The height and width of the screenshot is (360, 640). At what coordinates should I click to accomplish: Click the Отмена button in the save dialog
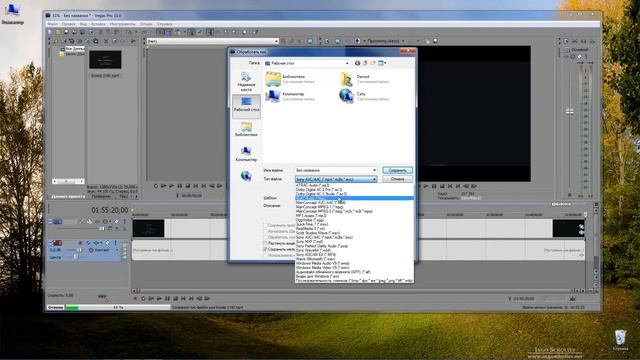tap(397, 179)
